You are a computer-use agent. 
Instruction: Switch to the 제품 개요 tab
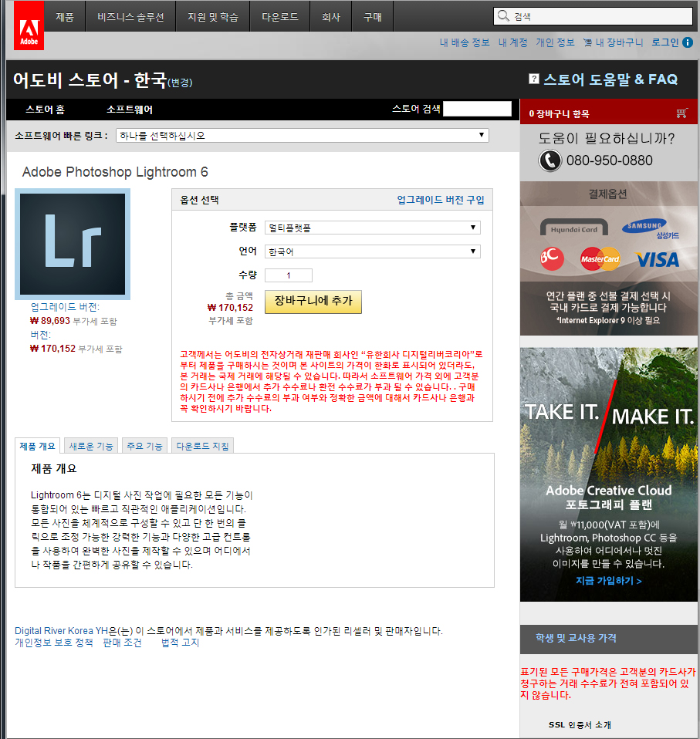37,446
